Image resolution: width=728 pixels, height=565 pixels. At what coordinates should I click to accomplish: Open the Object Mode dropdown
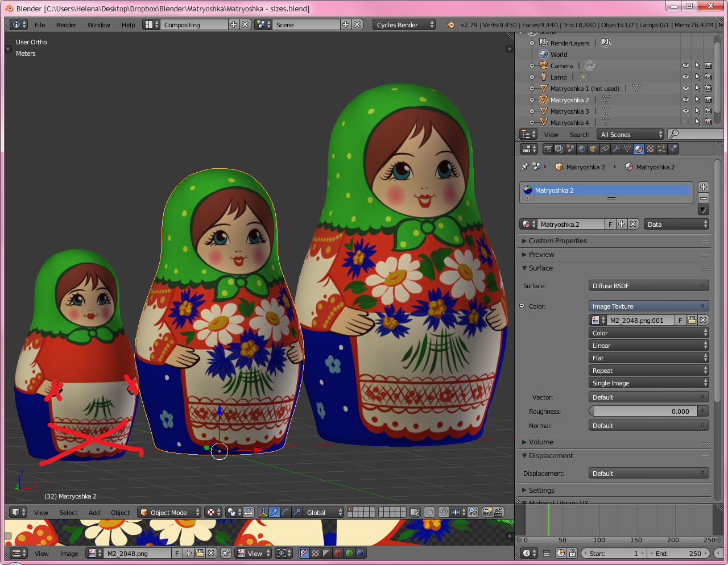click(x=169, y=512)
